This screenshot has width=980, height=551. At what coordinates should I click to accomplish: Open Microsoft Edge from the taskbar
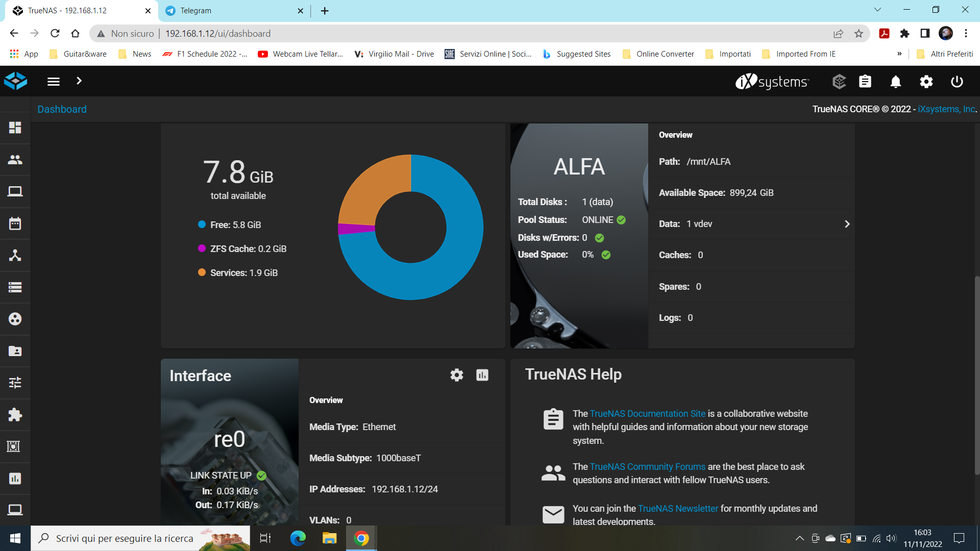click(x=298, y=538)
